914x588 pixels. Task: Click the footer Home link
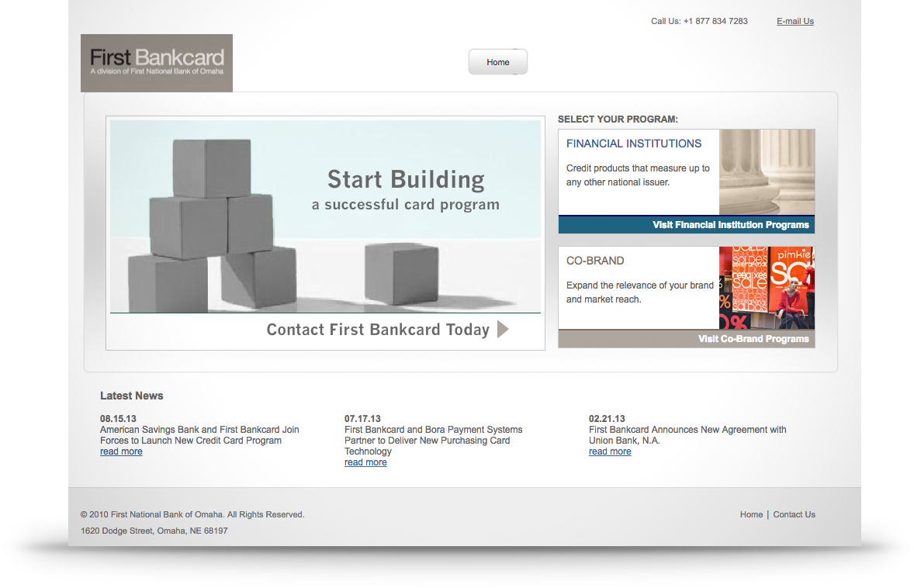[751, 514]
